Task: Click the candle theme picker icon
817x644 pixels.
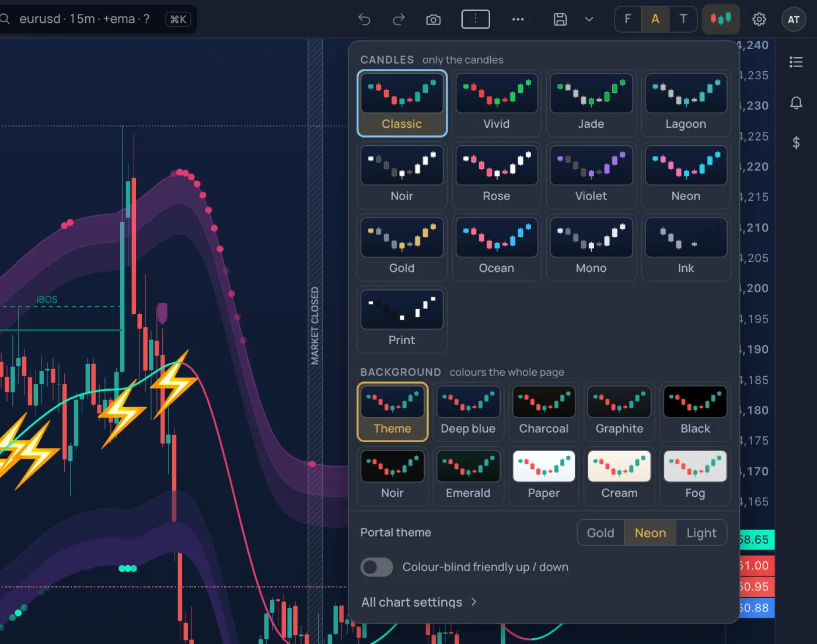Action: pyautogui.click(x=721, y=19)
